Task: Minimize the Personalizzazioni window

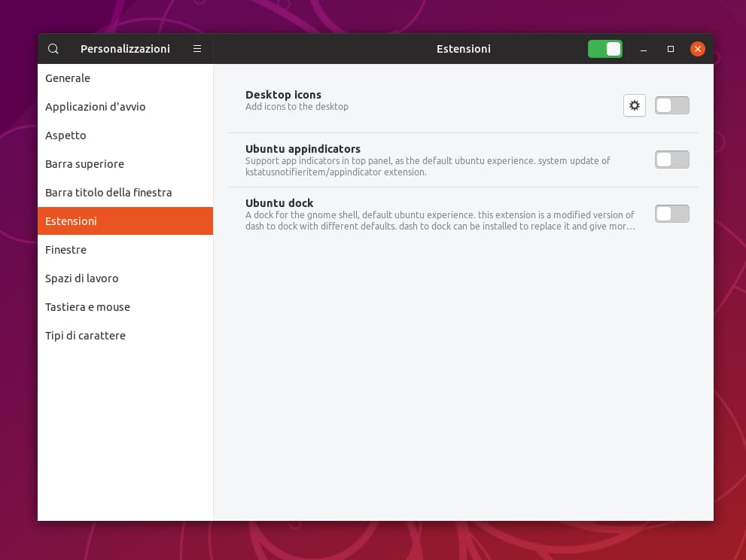Action: pyautogui.click(x=643, y=49)
